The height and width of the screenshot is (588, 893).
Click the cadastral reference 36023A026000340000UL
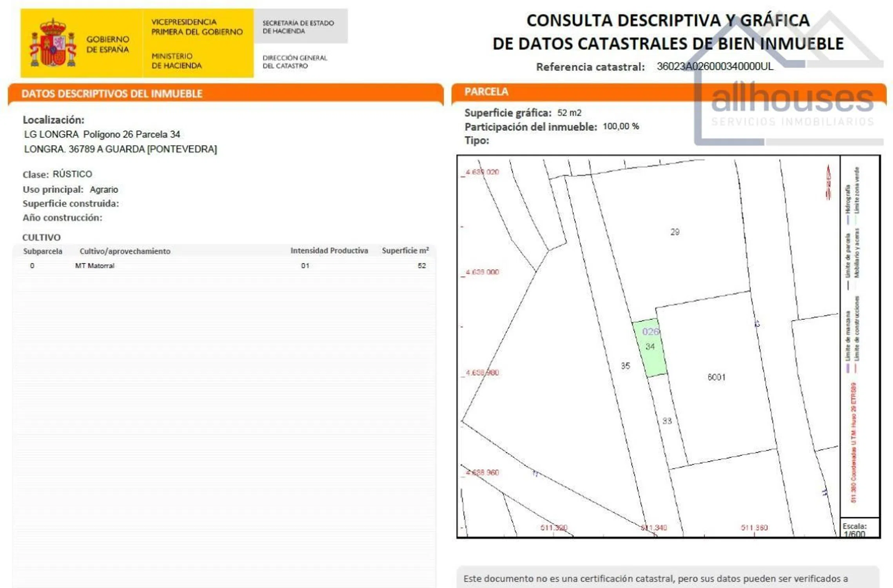(715, 66)
